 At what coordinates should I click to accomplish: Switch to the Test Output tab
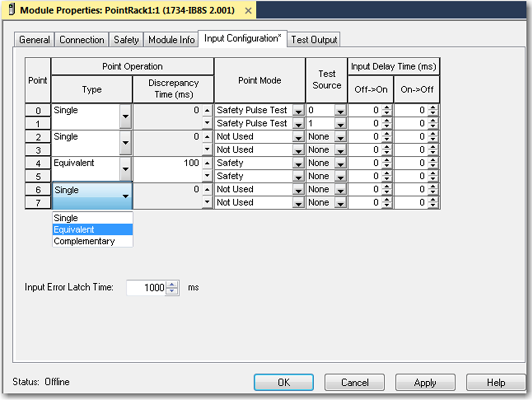314,40
